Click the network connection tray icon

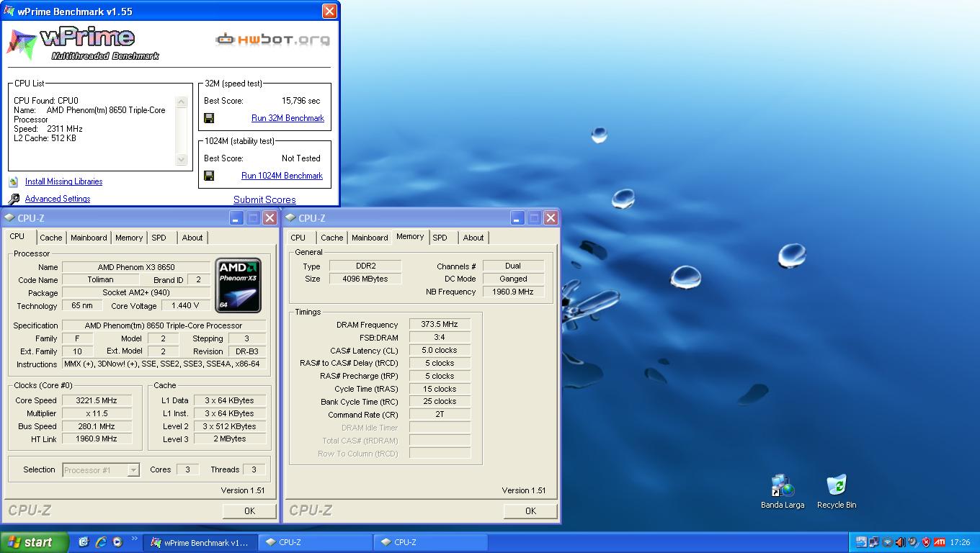coord(873,542)
